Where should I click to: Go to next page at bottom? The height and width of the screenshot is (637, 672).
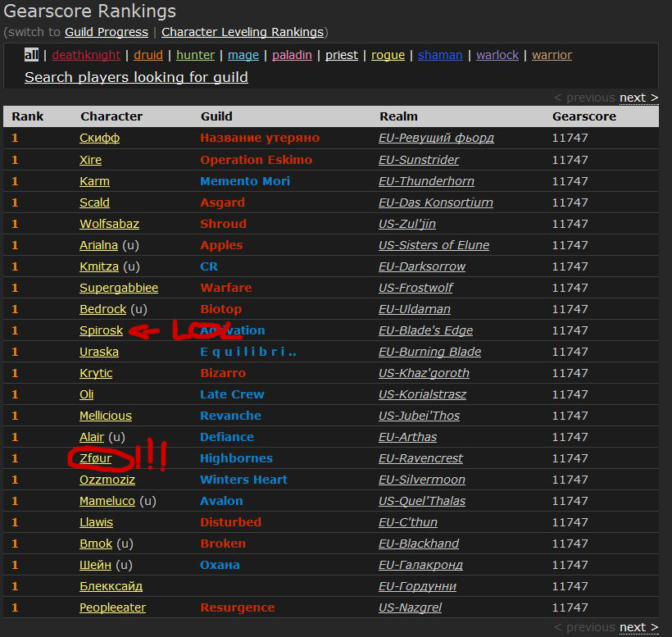[x=638, y=627]
